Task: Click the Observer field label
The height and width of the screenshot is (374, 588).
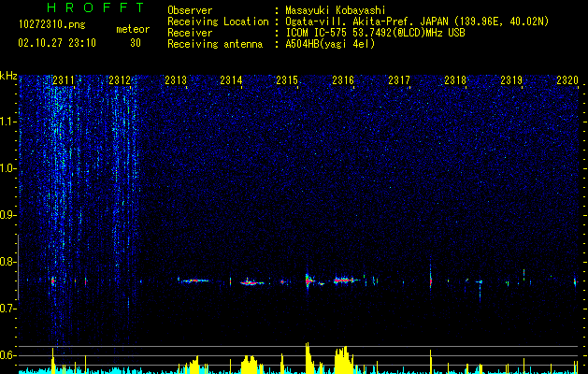Action: (190, 10)
